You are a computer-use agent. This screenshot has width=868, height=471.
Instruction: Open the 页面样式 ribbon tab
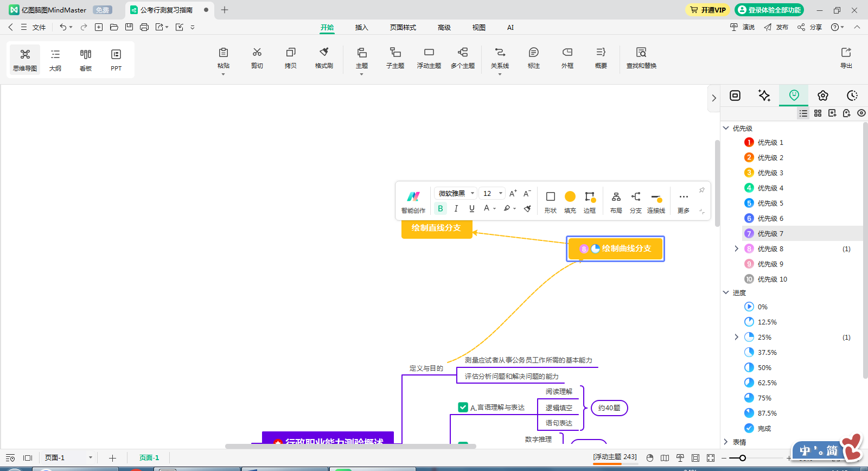pos(403,27)
